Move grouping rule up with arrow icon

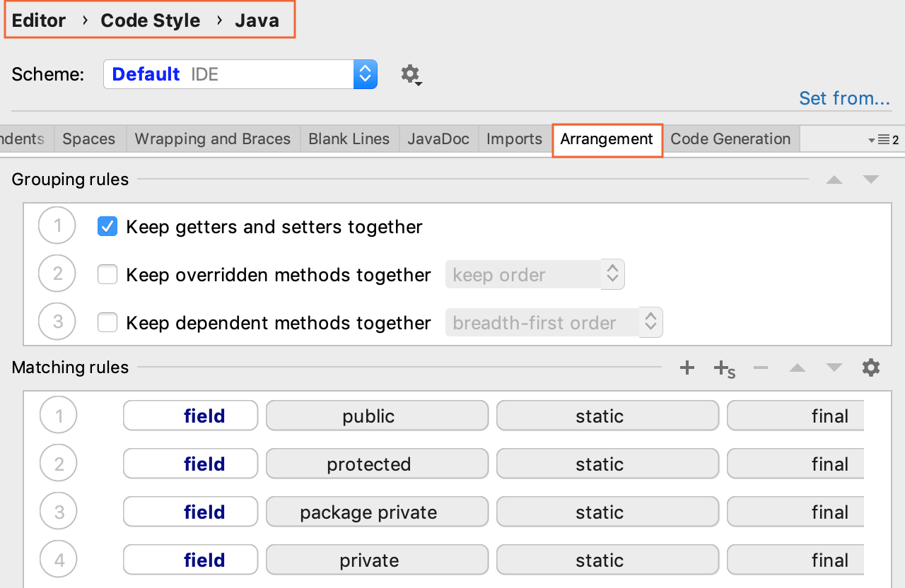834,180
